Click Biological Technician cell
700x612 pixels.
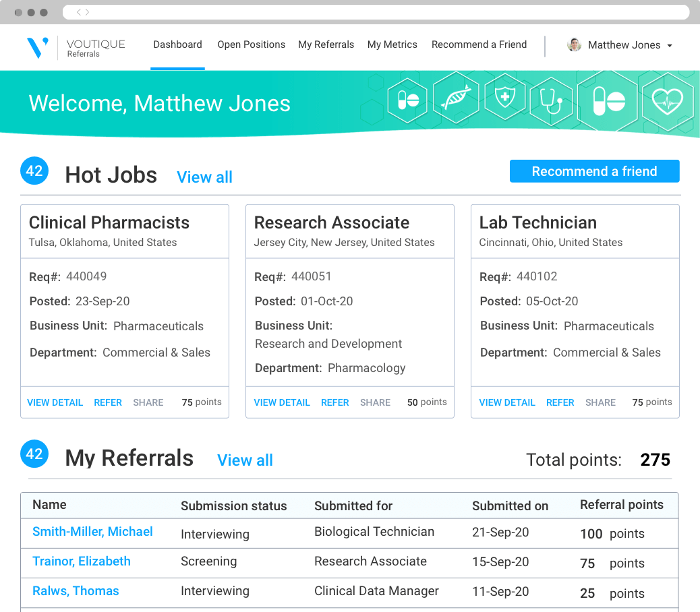pyautogui.click(x=374, y=532)
